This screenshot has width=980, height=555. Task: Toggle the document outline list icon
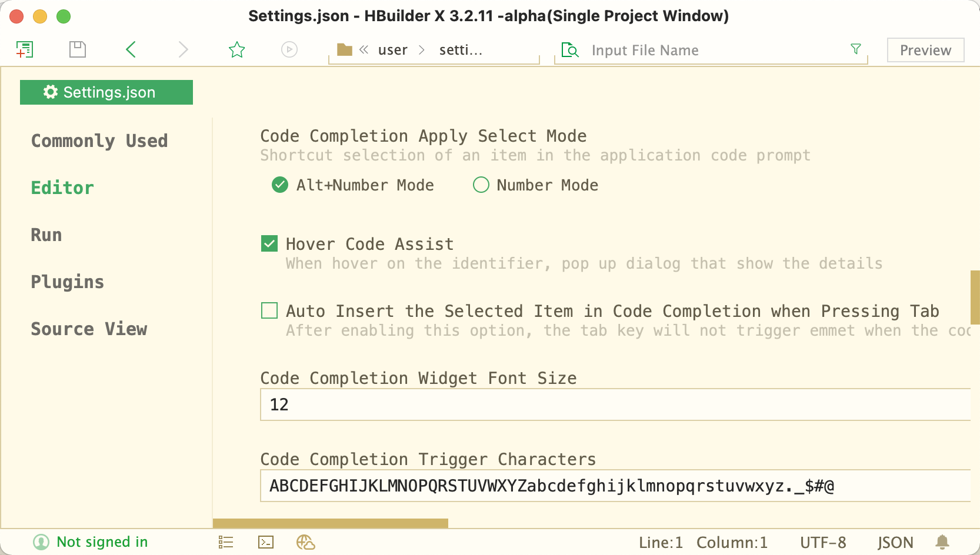[x=226, y=542]
